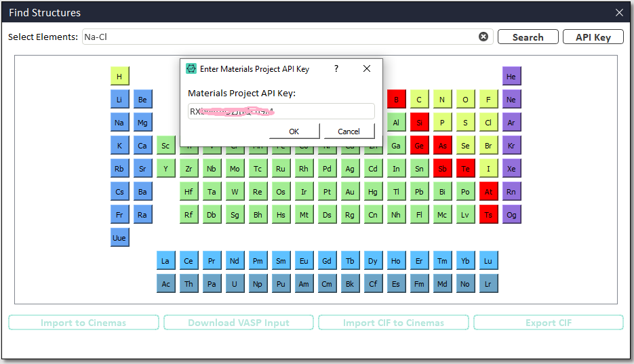Image resolution: width=634 pixels, height=364 pixels.
Task: Cancel the API key dialog
Action: coord(349,132)
